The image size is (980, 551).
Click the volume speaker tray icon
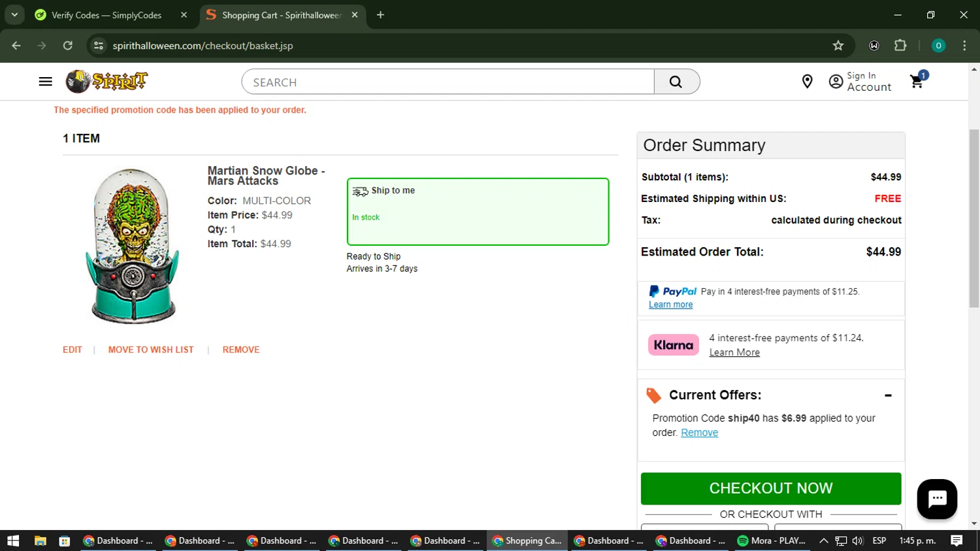[x=858, y=541]
